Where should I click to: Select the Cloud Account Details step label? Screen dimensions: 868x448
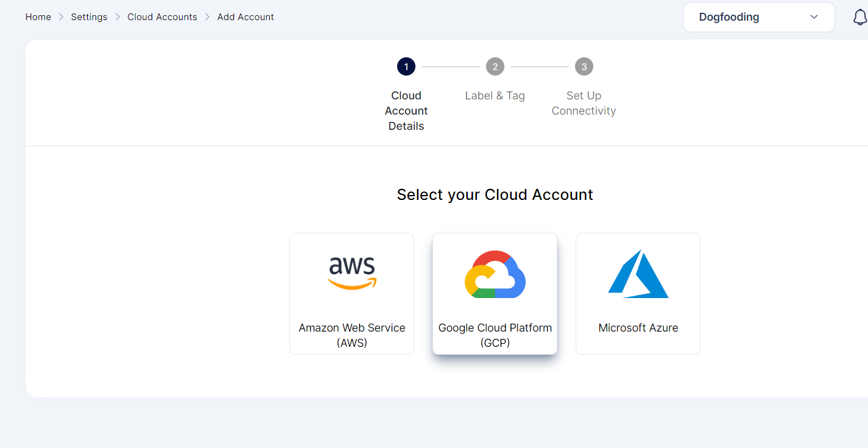406,111
